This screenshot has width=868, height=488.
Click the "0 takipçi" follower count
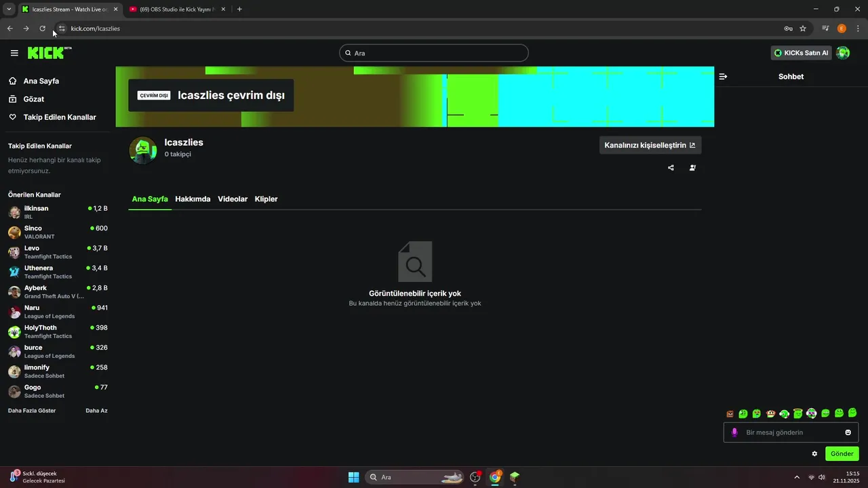(178, 155)
